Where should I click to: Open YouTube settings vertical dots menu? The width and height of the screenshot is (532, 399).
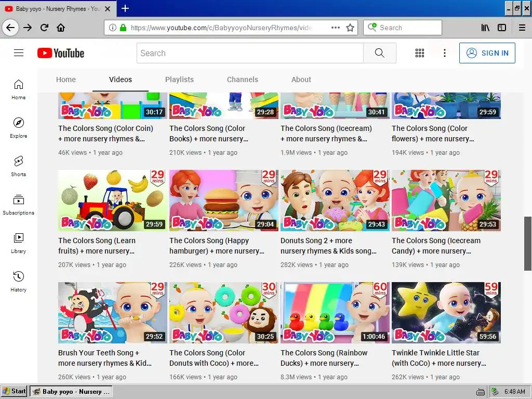tap(445, 53)
